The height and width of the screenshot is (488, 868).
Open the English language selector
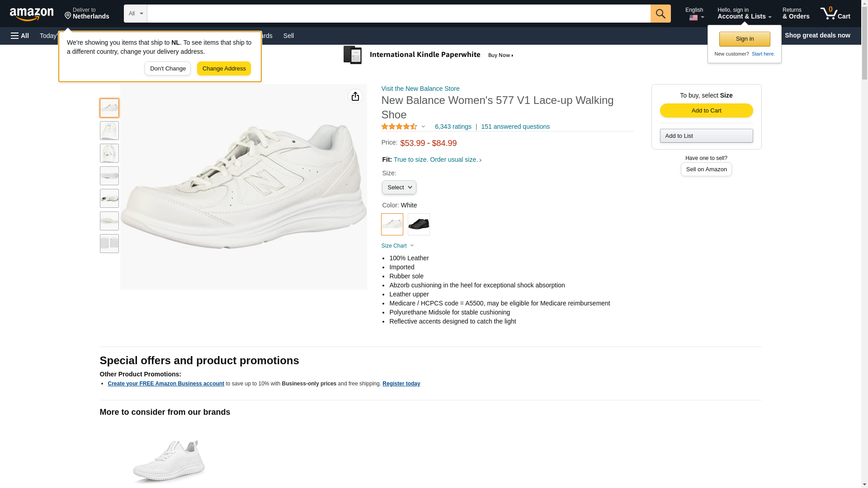pos(694,14)
